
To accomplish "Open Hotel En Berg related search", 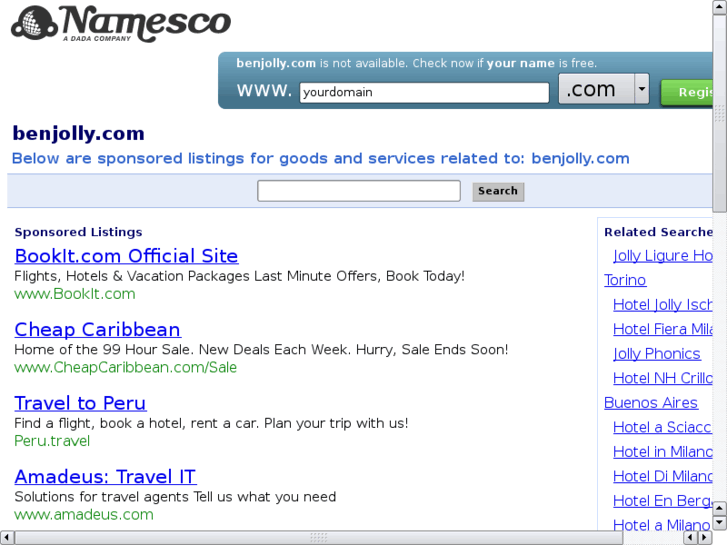I will [663, 501].
